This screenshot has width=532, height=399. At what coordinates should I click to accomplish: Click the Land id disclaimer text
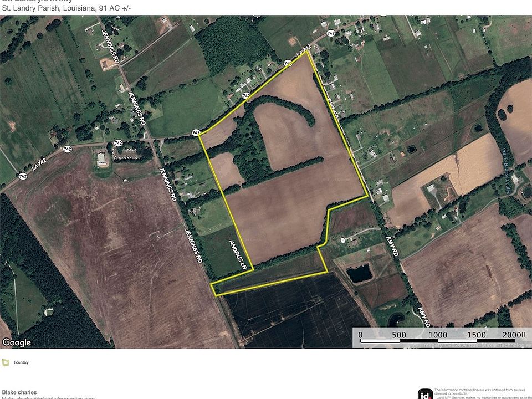click(481, 392)
